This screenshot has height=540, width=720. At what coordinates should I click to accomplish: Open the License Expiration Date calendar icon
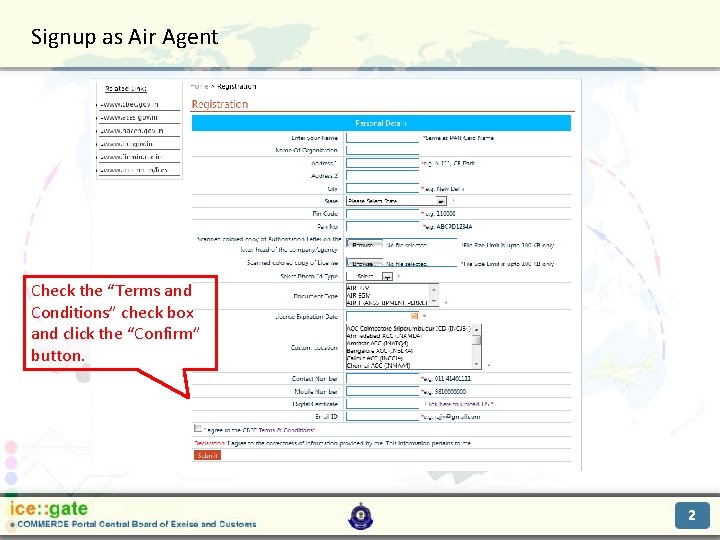[x=414, y=316]
